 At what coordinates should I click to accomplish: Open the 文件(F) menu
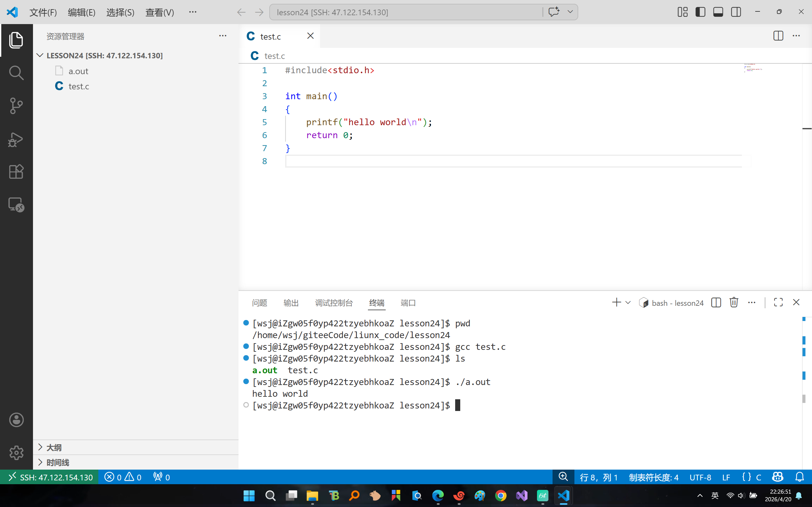pos(43,12)
